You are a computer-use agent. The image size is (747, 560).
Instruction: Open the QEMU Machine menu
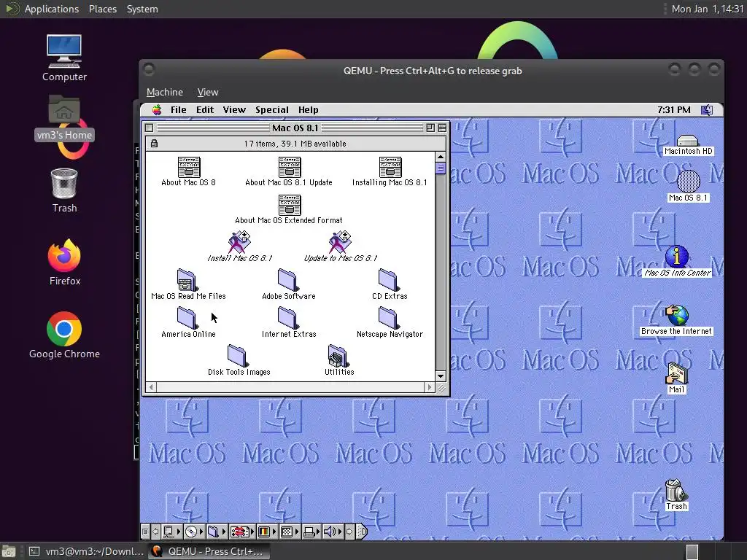click(x=165, y=93)
